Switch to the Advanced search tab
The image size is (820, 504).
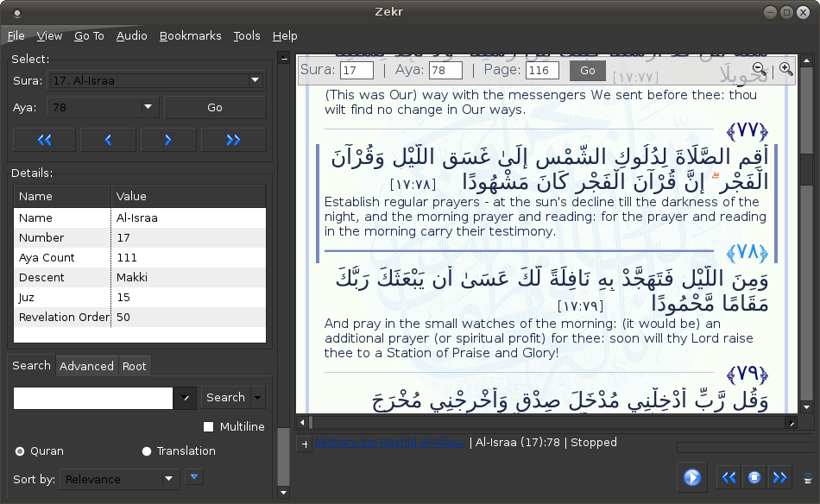click(86, 366)
